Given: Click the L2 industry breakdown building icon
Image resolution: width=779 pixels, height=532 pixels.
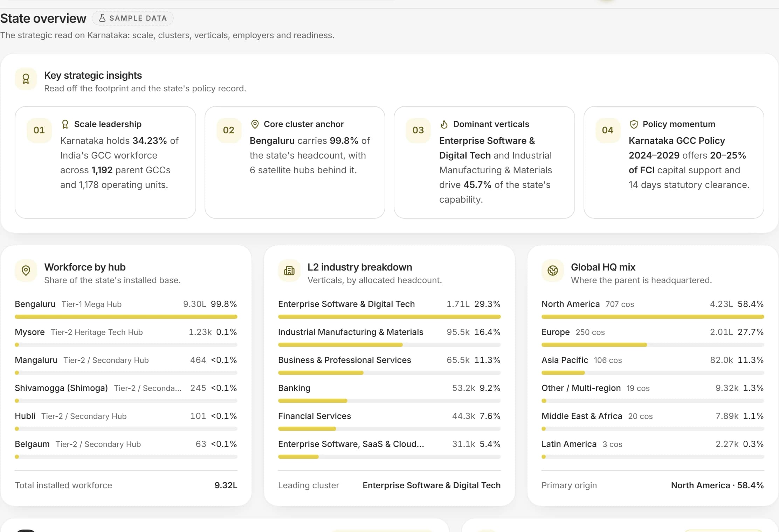Looking at the screenshot, I should click(x=289, y=271).
